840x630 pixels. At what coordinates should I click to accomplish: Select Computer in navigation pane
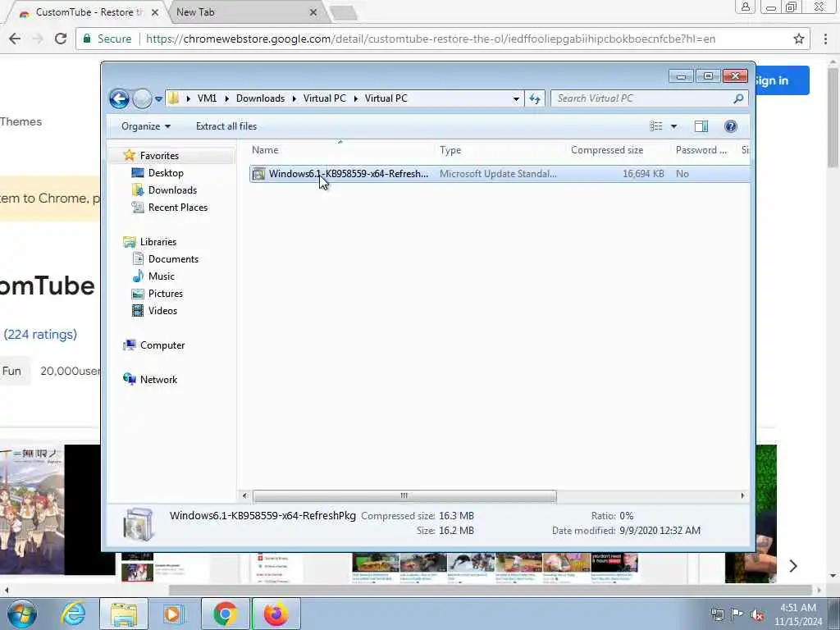click(162, 345)
